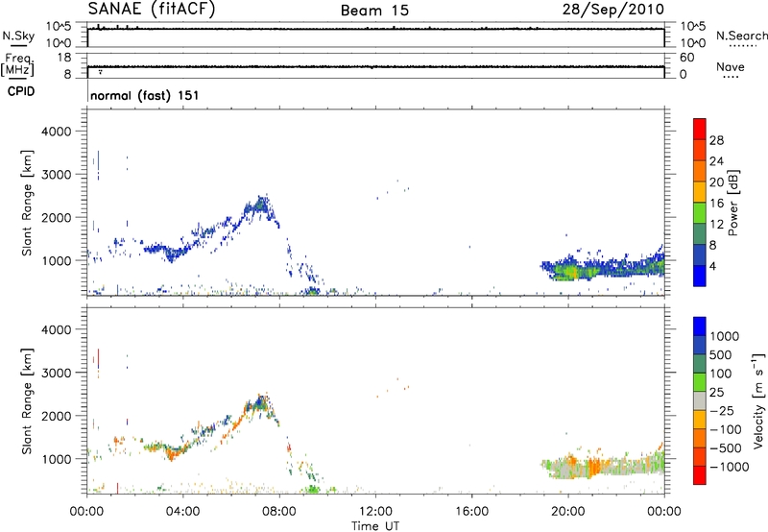Pick the red top segment of power colorbar
This screenshot has width=768, height=532.
point(700,129)
